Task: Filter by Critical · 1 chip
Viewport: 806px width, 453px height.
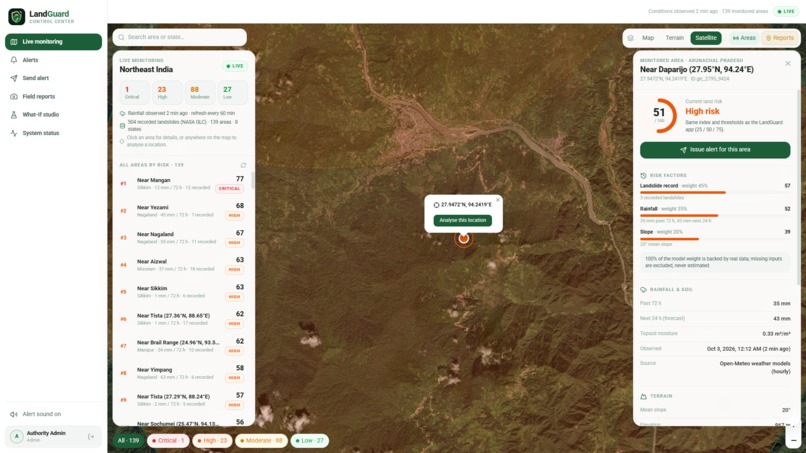Action: click(x=168, y=441)
